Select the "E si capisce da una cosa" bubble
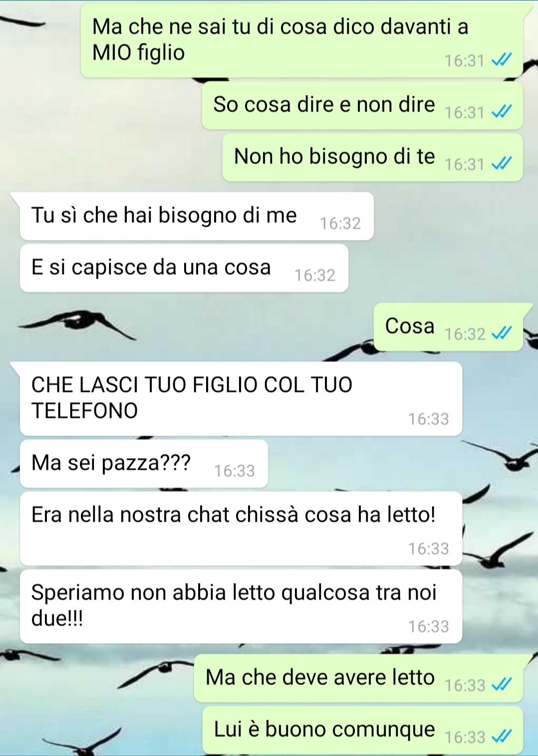The height and width of the screenshot is (756, 538). point(184,268)
